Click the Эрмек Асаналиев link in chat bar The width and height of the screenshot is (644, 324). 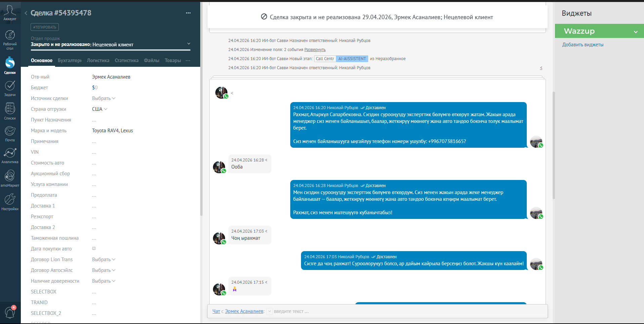click(x=244, y=311)
